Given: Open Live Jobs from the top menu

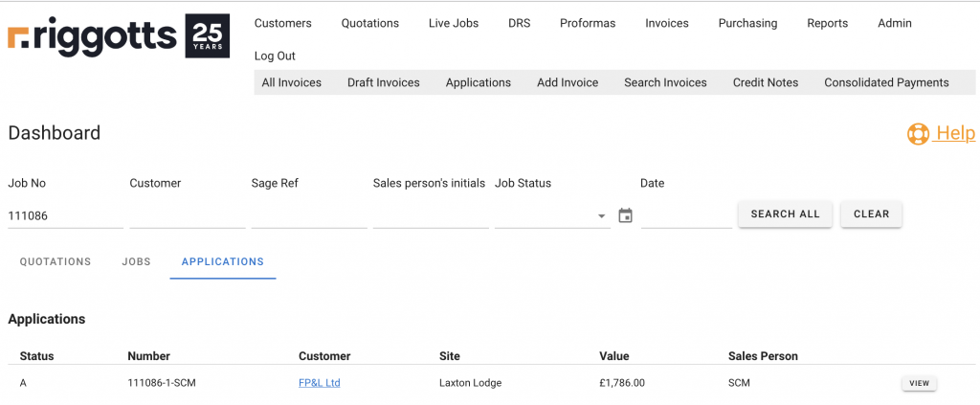Looking at the screenshot, I should pyautogui.click(x=454, y=23).
